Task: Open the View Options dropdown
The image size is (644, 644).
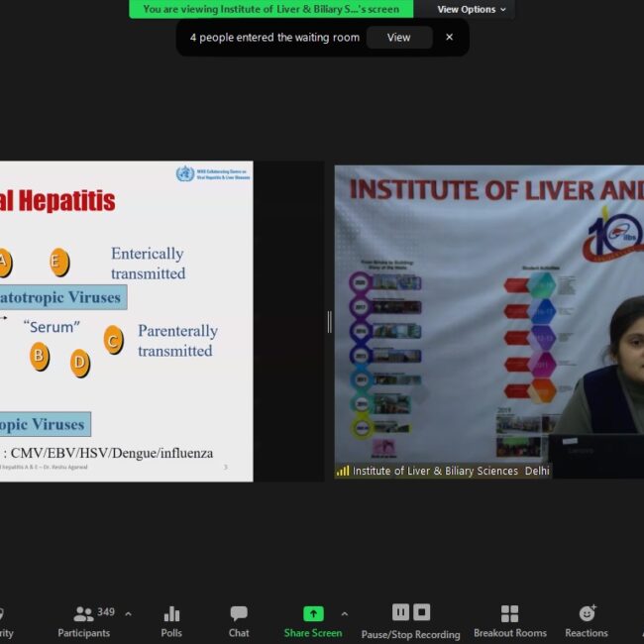Action: pyautogui.click(x=472, y=10)
